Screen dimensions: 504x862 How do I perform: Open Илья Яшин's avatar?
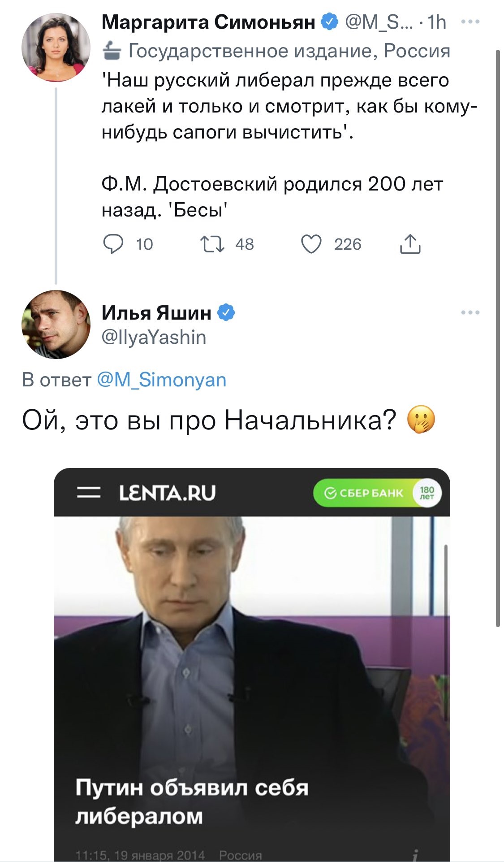click(x=56, y=325)
